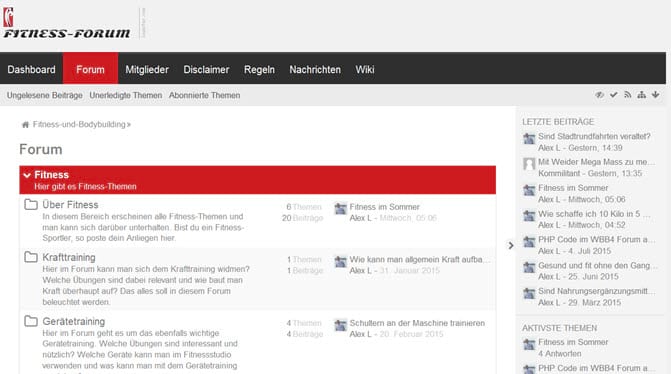Image resolution: width=671 pixels, height=374 pixels.
Task: Click the down arrow icon in the sub navigation bar
Action: (655, 95)
